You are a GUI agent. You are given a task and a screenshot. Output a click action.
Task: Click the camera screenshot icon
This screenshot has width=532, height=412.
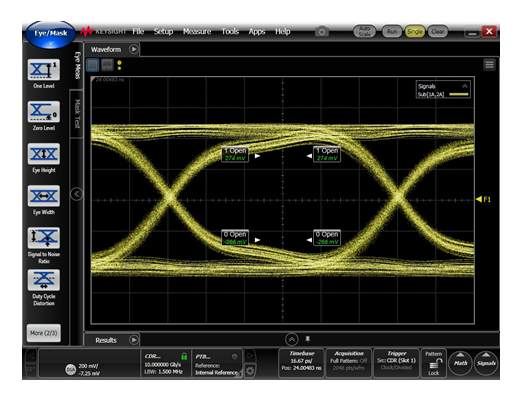click(322, 32)
